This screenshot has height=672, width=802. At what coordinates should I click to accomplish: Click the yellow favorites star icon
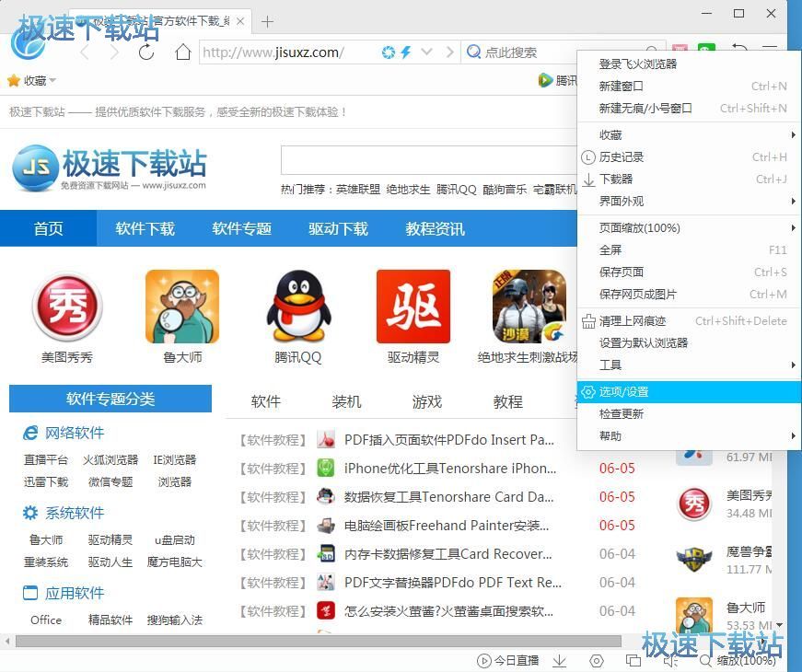(14, 81)
